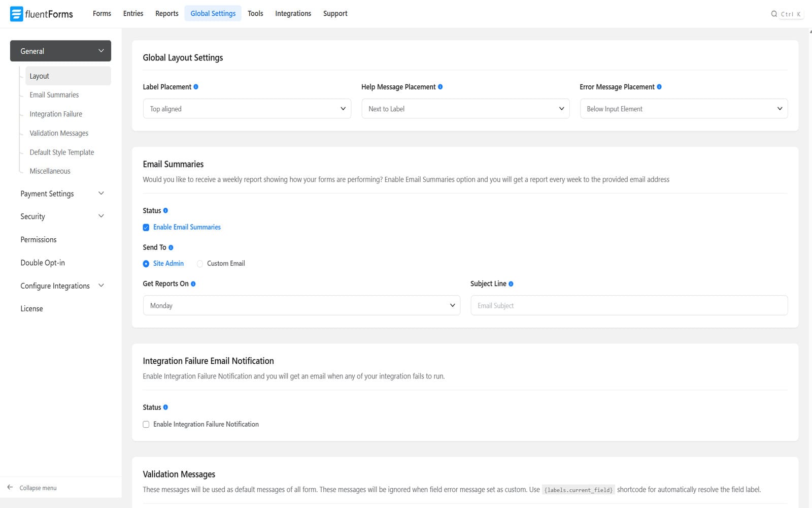Open search with magnifier icon
Image resolution: width=812 pixels, height=508 pixels.
point(774,14)
